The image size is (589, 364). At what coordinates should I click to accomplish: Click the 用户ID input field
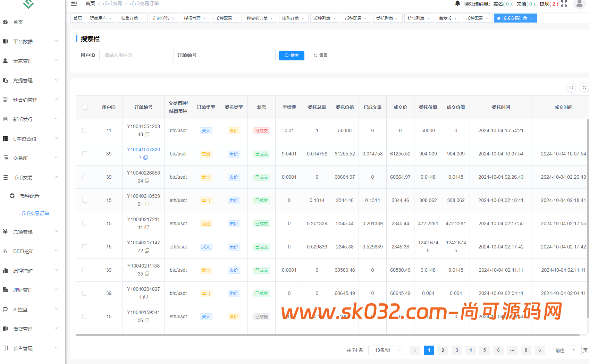(136, 56)
